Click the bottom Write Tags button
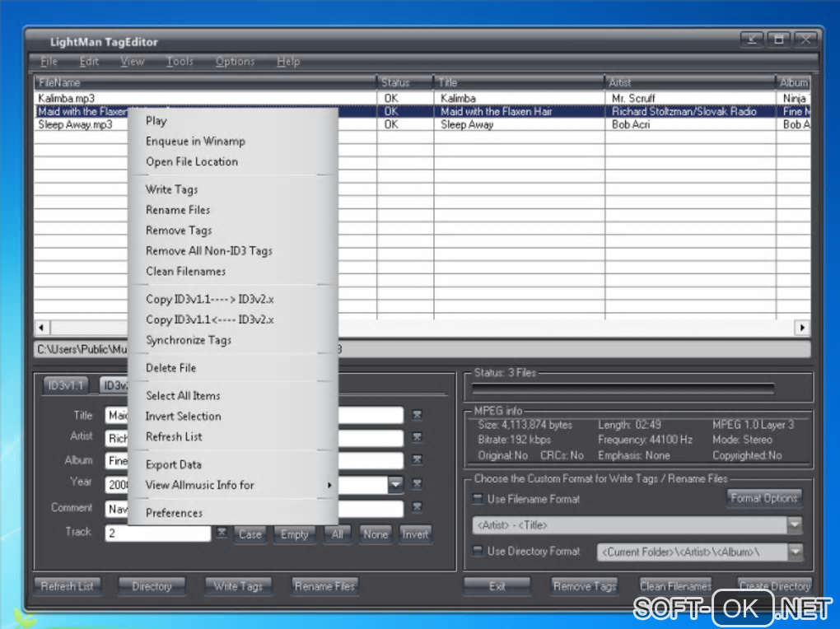 tap(238, 586)
